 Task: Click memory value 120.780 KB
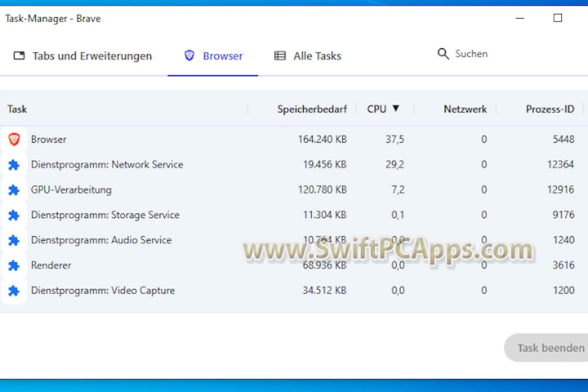(x=322, y=189)
